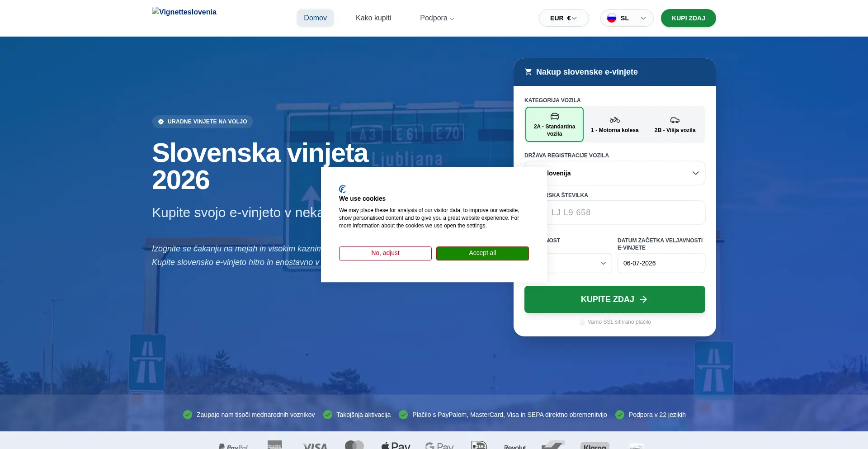Click the VISA payment logo
This screenshot has width=868, height=449.
(315, 446)
